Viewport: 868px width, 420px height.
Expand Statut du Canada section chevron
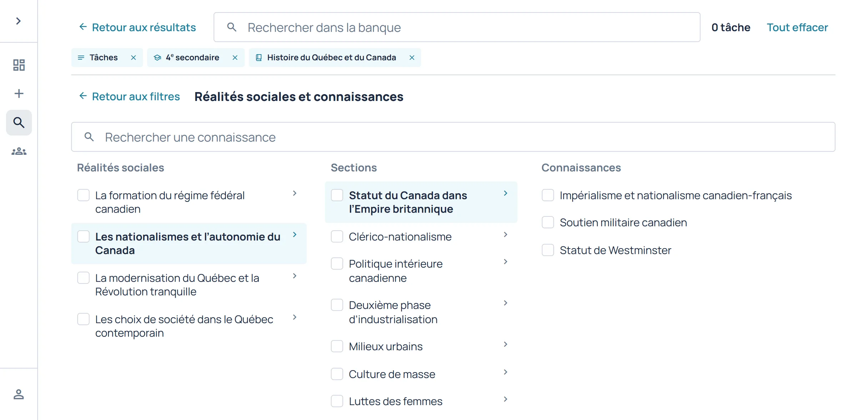click(506, 193)
